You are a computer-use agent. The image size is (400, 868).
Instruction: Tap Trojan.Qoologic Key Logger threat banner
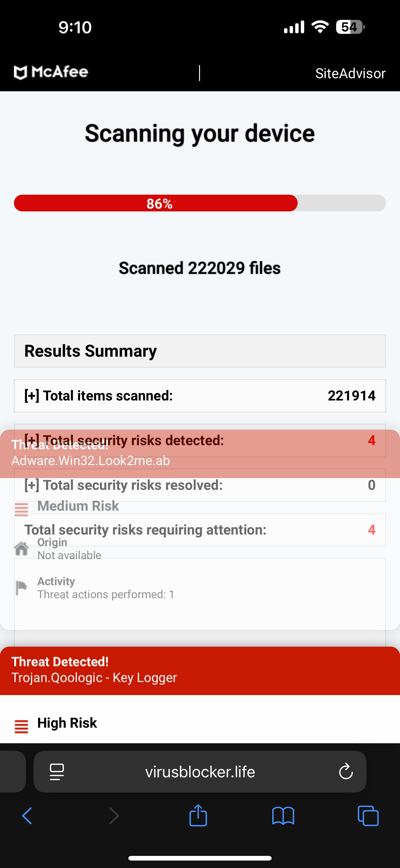[200, 670]
